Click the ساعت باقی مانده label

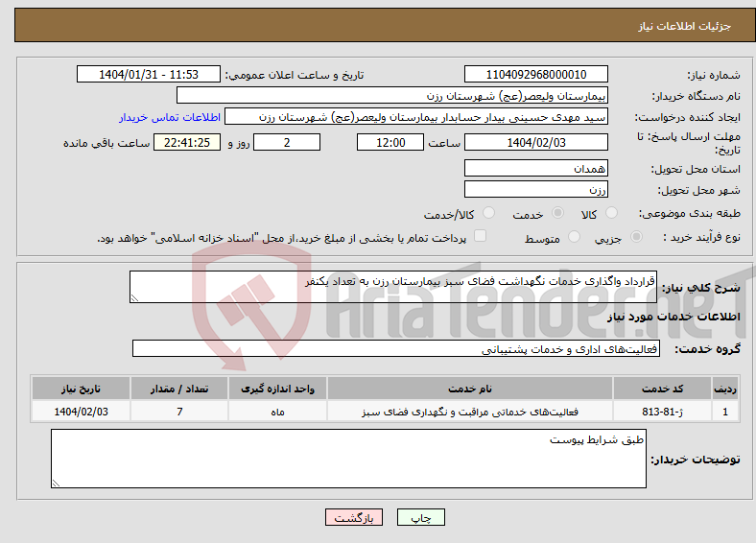tap(106, 143)
